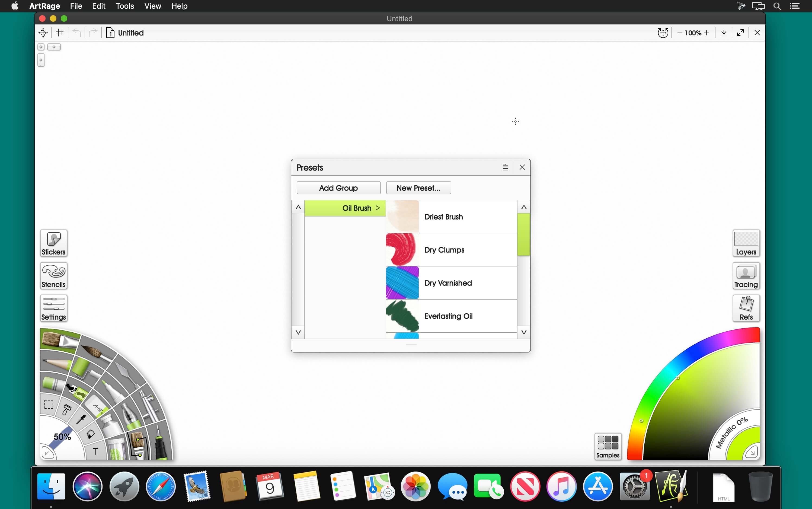The image size is (812, 509).
Task: Click the canvas positioning arrows icon
Action: pyautogui.click(x=43, y=33)
